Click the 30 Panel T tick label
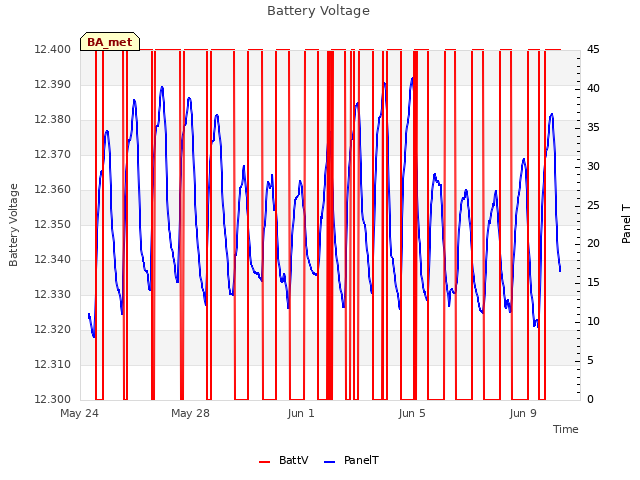This screenshot has height=480, width=640. click(593, 167)
